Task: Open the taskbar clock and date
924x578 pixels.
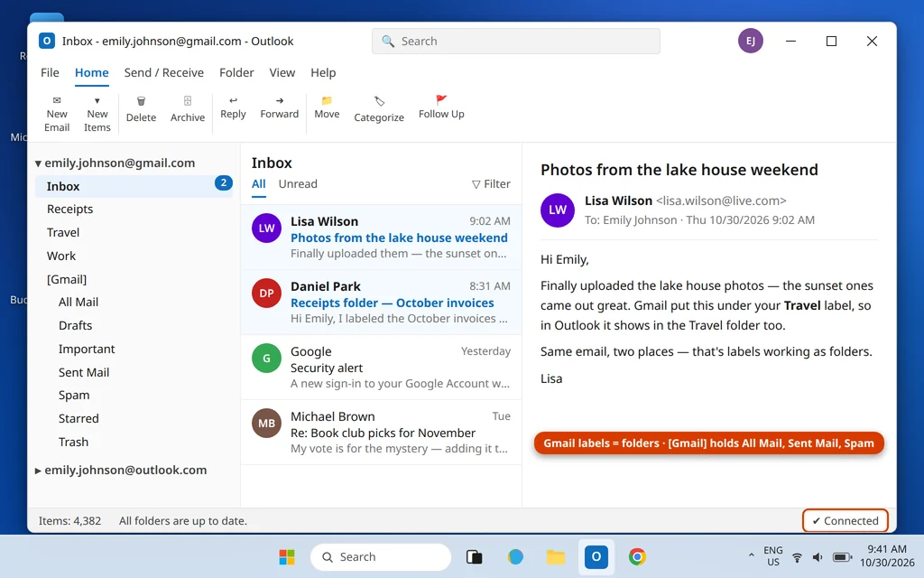Action: point(887,556)
